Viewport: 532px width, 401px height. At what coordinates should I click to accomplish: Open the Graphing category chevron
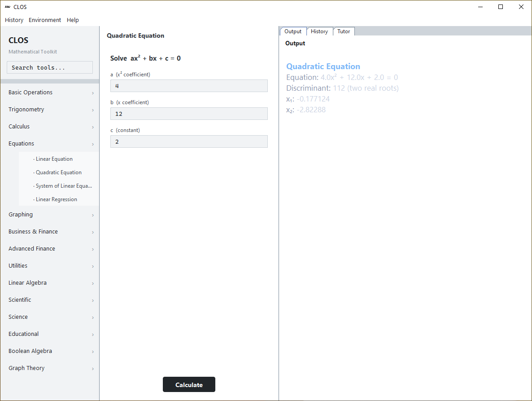(92, 215)
